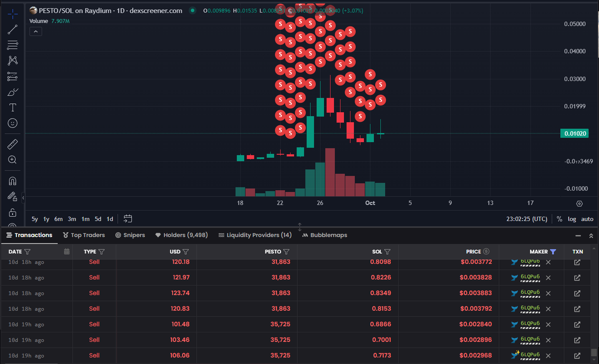Minimize the transactions panel
The image size is (599, 364).
point(578,235)
